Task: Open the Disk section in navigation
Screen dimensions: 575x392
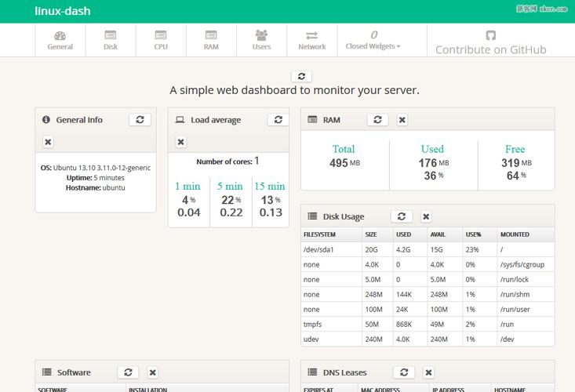Action: click(111, 41)
